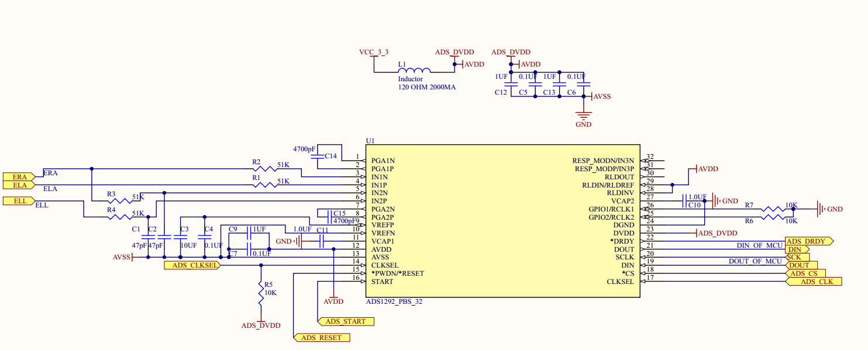Screen dimensions: 868x350
Task: Select capacitor C15 symbol
Action: 330,217
